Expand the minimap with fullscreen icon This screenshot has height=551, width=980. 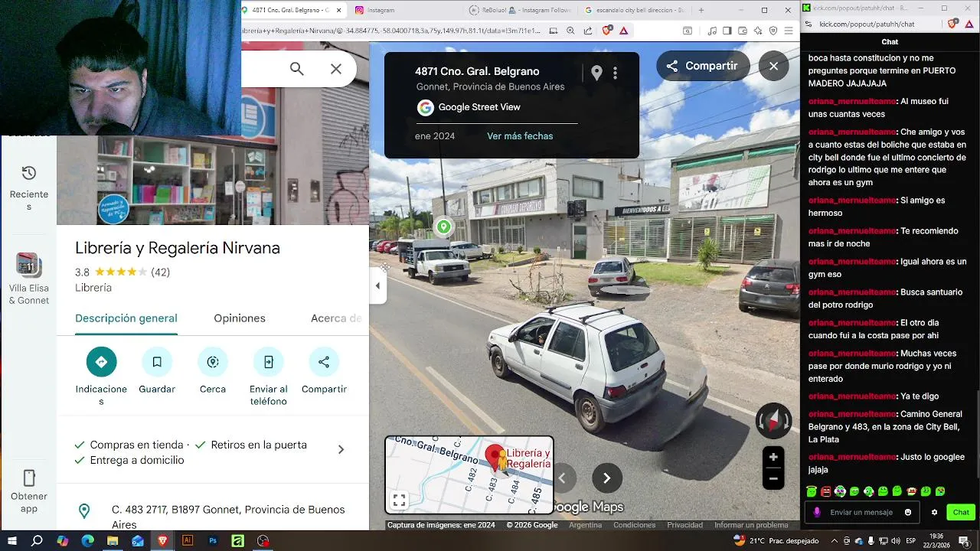click(399, 500)
